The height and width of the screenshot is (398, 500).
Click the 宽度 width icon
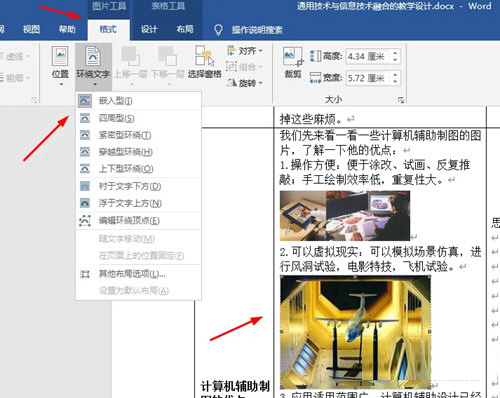coord(315,78)
